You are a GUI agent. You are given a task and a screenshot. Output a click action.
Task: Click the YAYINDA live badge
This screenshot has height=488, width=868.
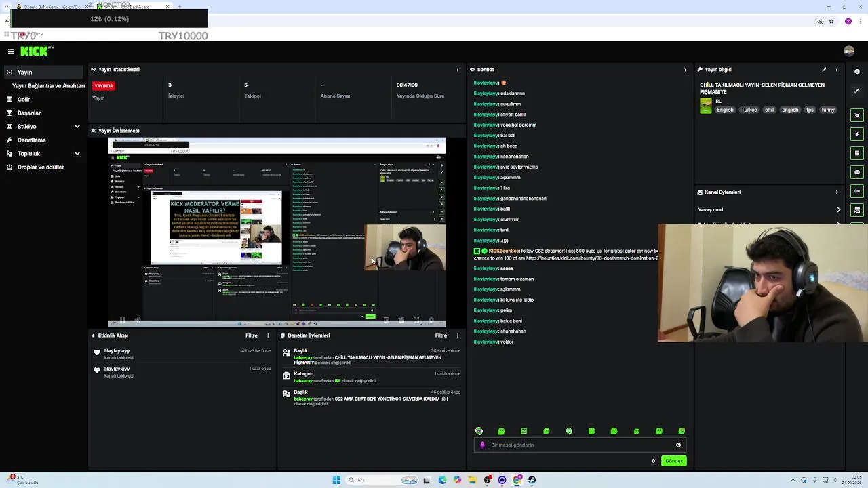104,86
